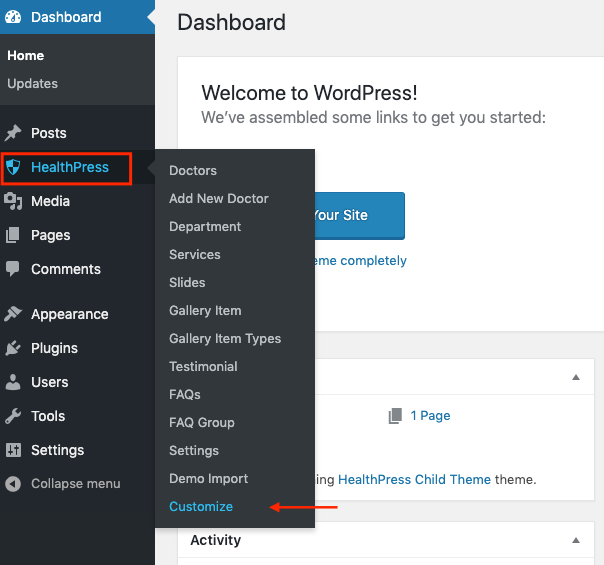This screenshot has width=604, height=565.
Task: Choose Demo Import submenu item
Action: [x=208, y=479]
